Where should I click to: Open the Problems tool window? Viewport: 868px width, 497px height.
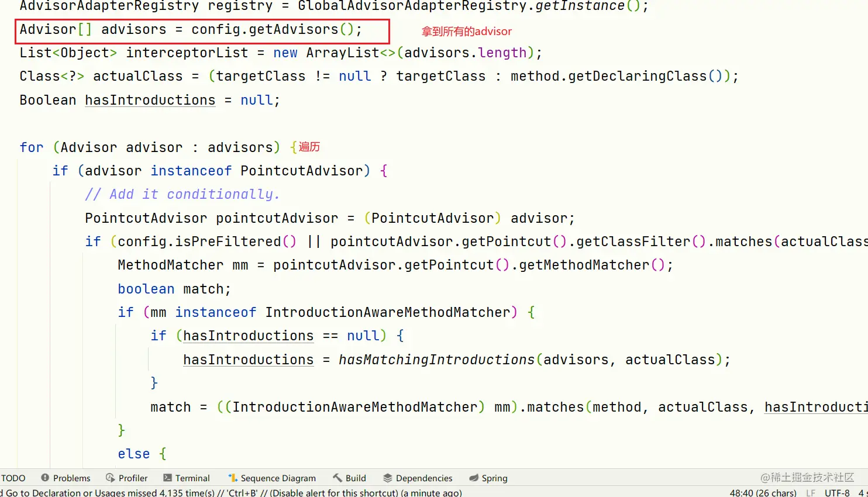(66, 478)
